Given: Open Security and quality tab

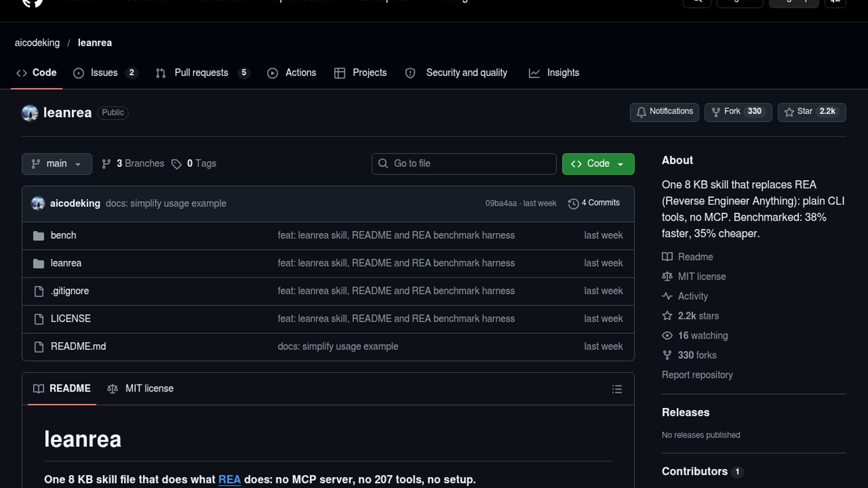Looking at the screenshot, I should pyautogui.click(x=456, y=73).
